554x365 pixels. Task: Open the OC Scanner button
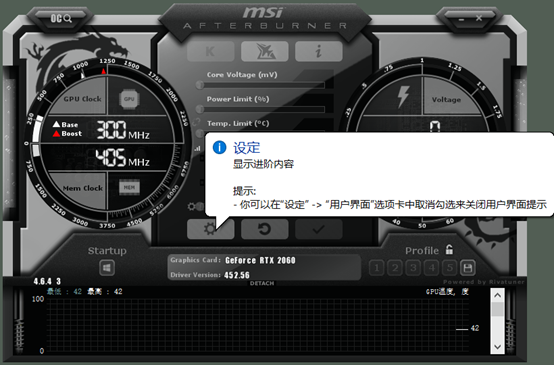[61, 18]
